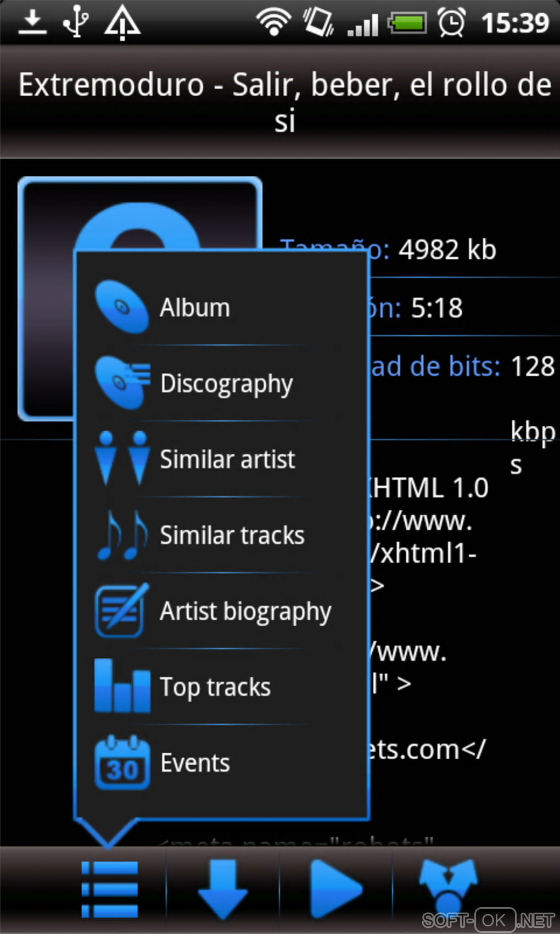Tap the share icon in bottom bar
This screenshot has width=560, height=934.
tap(449, 887)
